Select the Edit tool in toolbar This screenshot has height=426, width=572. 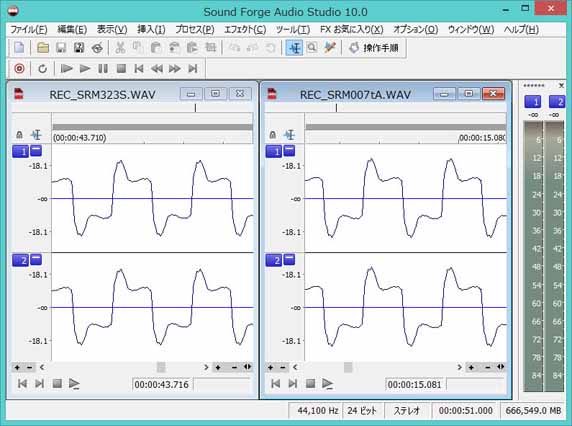tap(294, 48)
